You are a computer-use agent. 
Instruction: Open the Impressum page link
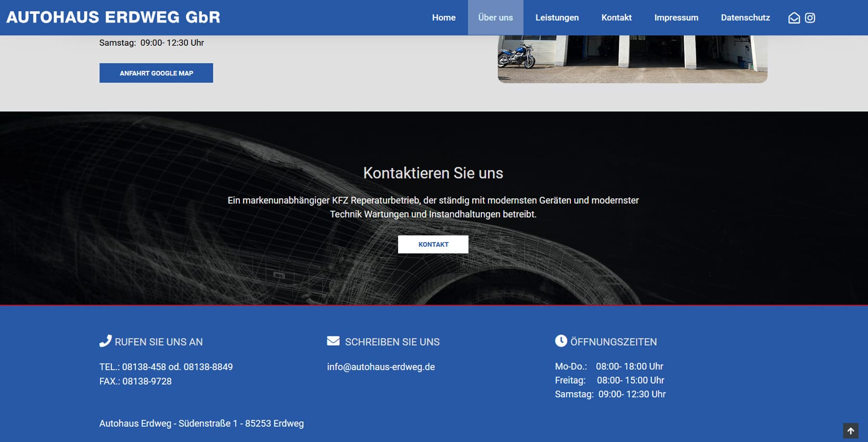(x=676, y=18)
